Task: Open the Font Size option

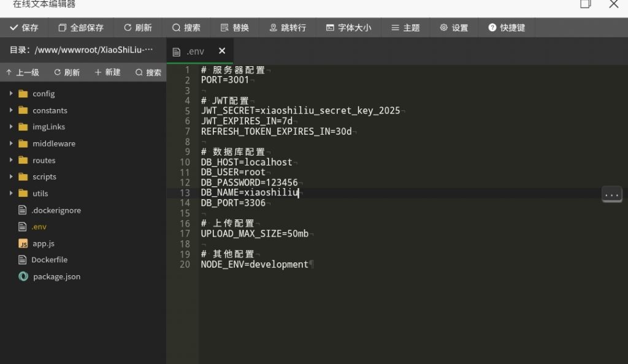Action: pyautogui.click(x=348, y=28)
